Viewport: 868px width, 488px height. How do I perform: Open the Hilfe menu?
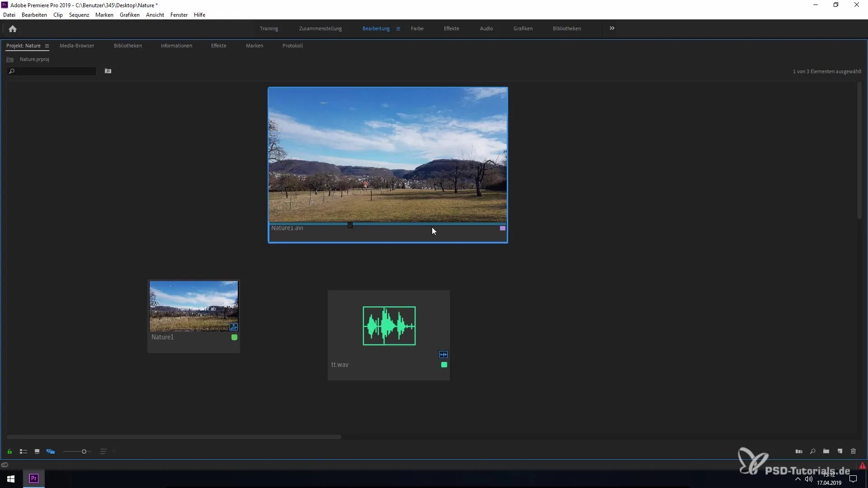coord(200,15)
